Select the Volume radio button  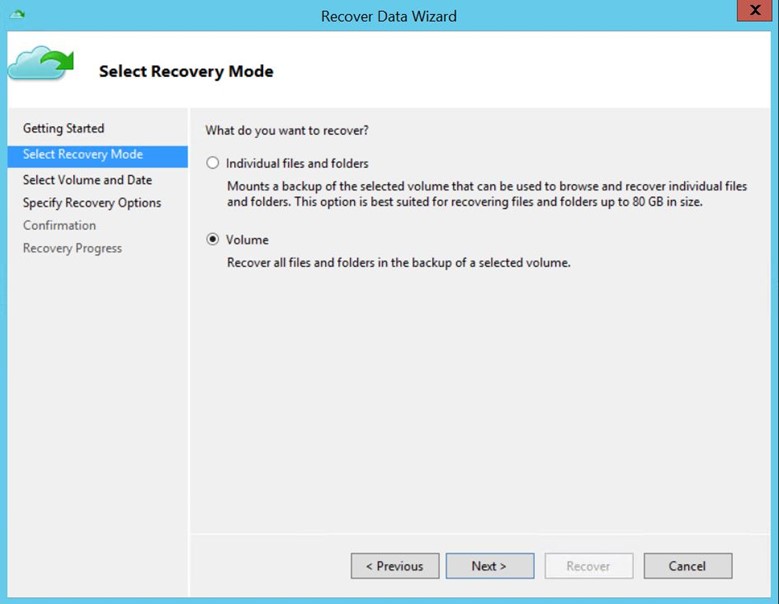(212, 240)
